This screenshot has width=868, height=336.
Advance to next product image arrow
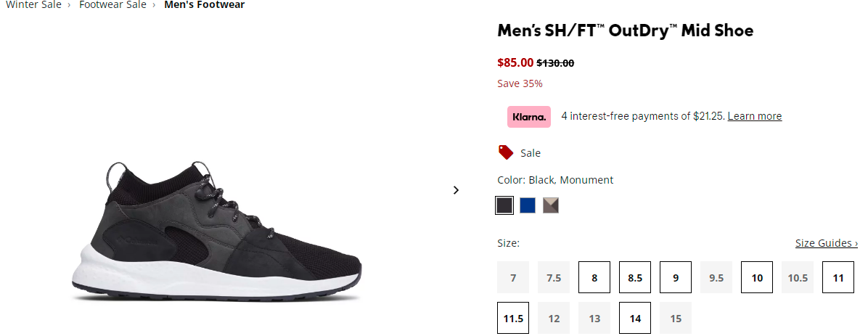click(456, 190)
